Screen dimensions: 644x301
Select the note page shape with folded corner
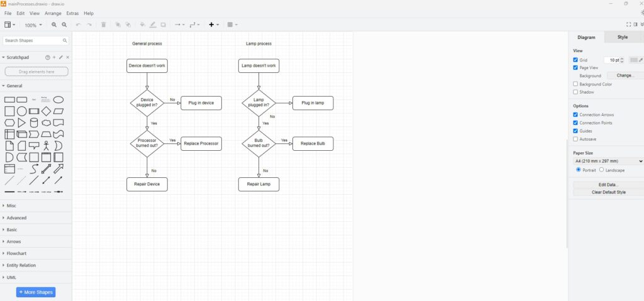tap(9, 146)
